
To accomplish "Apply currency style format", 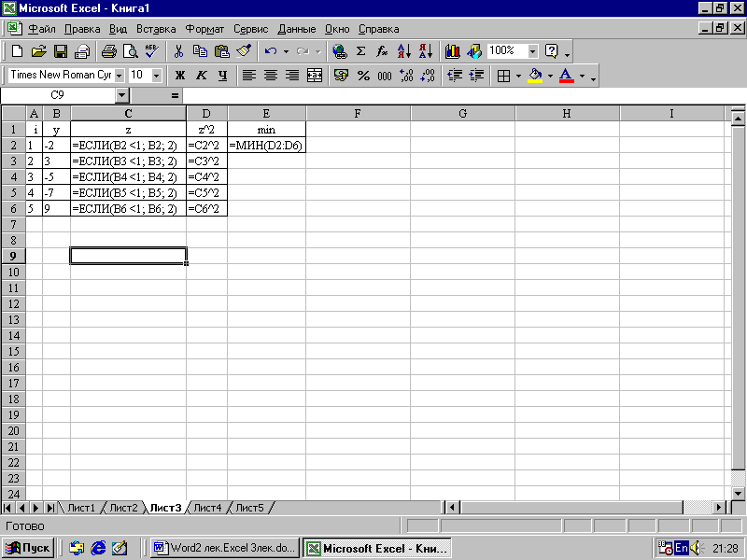I will pyautogui.click(x=341, y=76).
